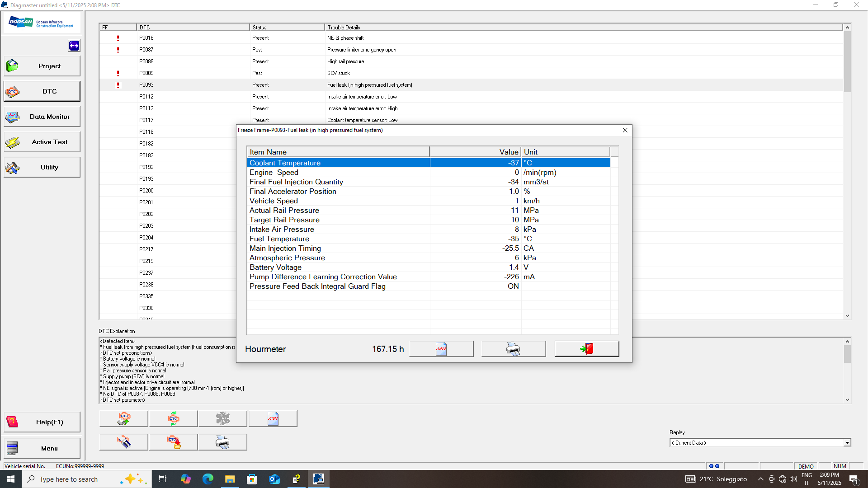Click the red exit door icon in dialog
The width and height of the screenshot is (868, 488).
(586, 349)
